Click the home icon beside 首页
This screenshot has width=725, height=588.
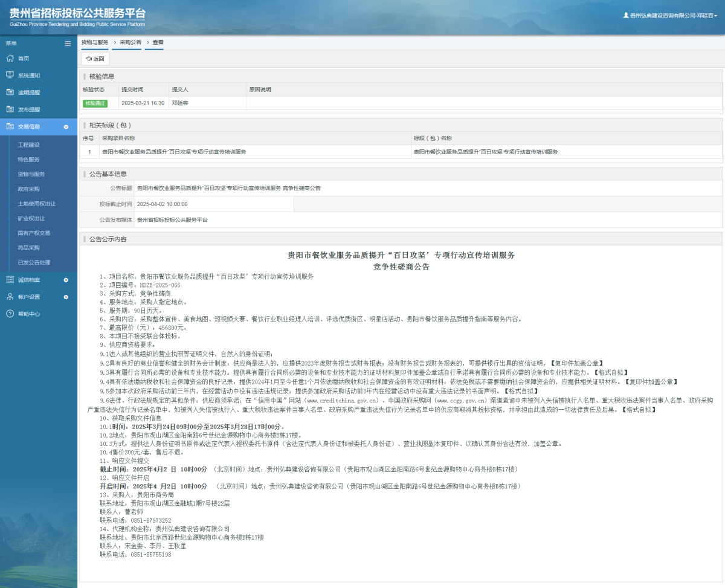coord(10,59)
